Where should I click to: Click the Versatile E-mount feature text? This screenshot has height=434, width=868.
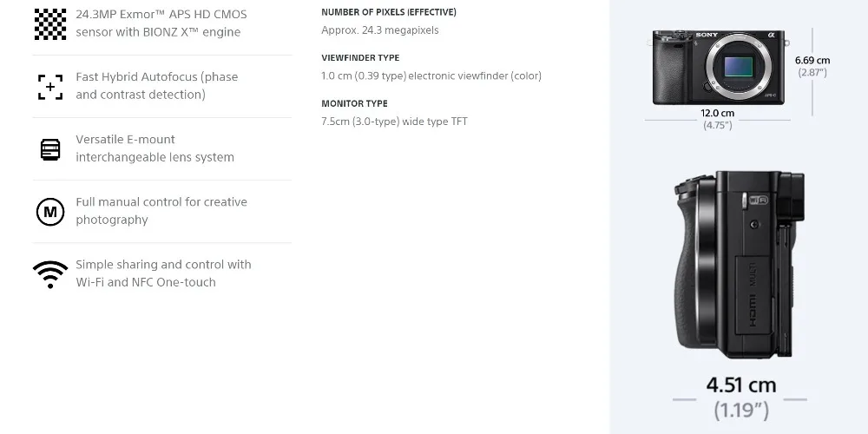[155, 148]
